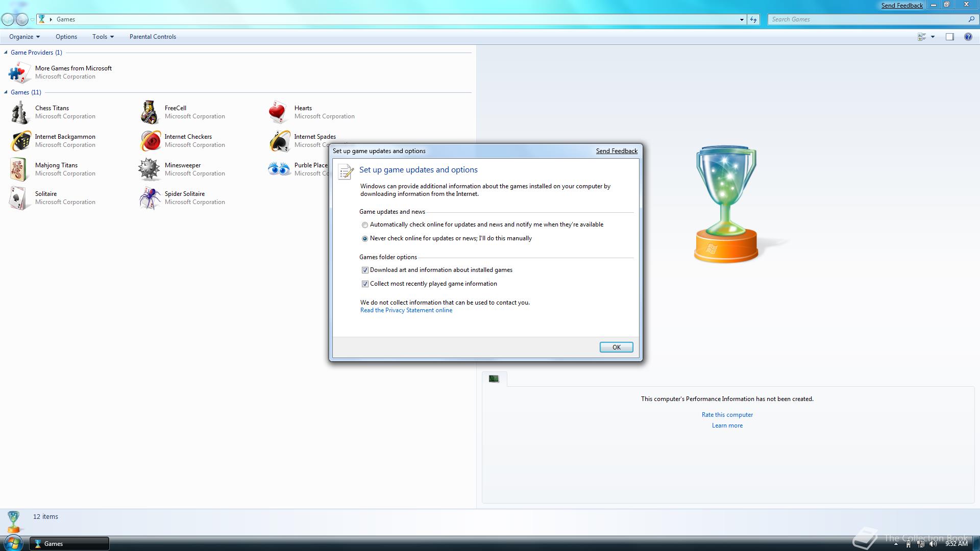Image resolution: width=980 pixels, height=551 pixels.
Task: Select automatically check online for updates
Action: coord(364,225)
